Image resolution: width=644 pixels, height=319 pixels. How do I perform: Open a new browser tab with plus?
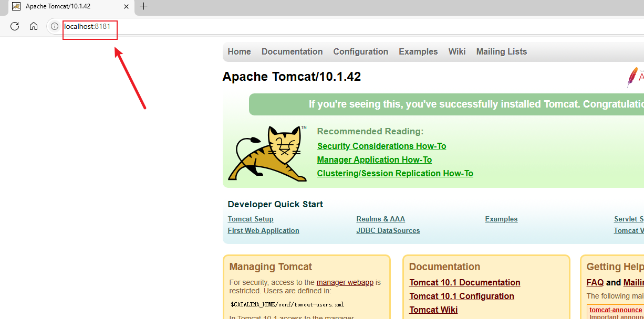(143, 6)
